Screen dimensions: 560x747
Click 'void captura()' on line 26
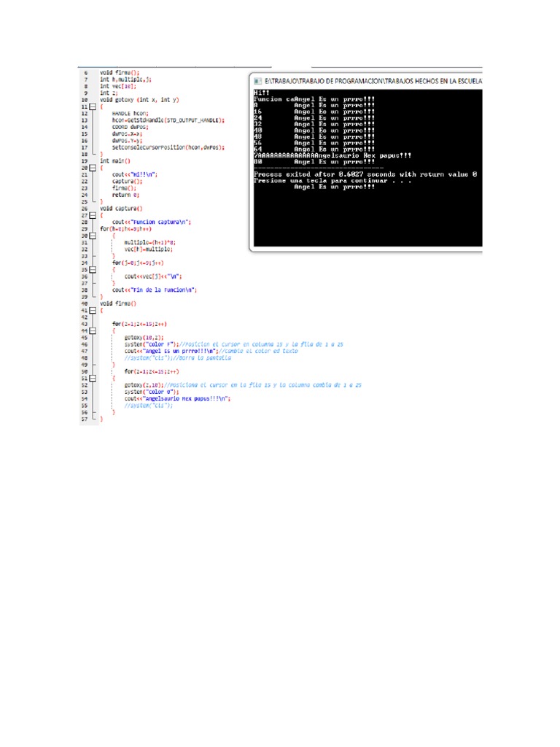(121, 209)
